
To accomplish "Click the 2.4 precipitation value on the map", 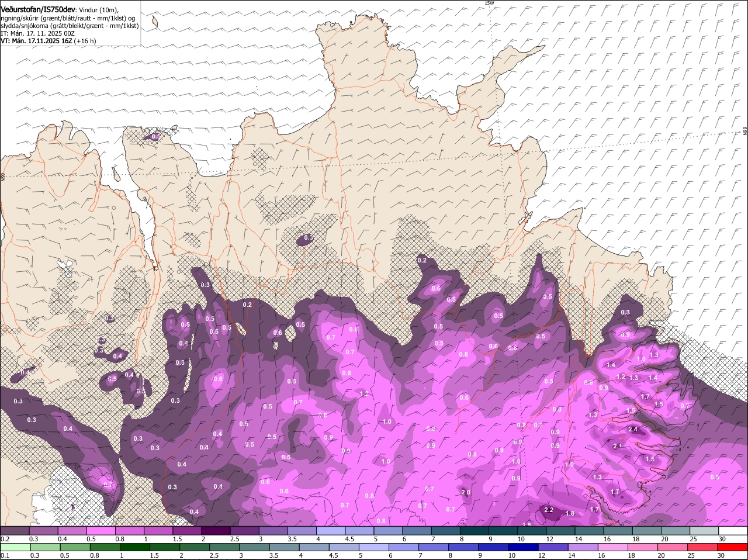I will [x=633, y=429].
